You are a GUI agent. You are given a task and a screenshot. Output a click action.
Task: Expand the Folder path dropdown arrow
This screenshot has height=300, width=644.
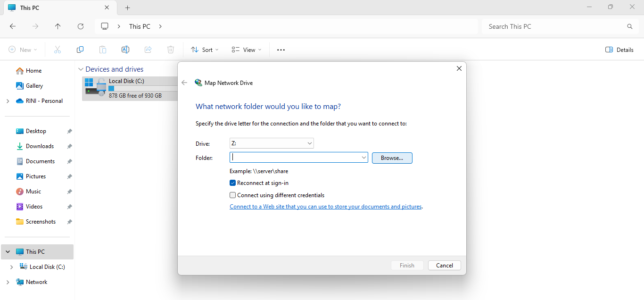363,158
